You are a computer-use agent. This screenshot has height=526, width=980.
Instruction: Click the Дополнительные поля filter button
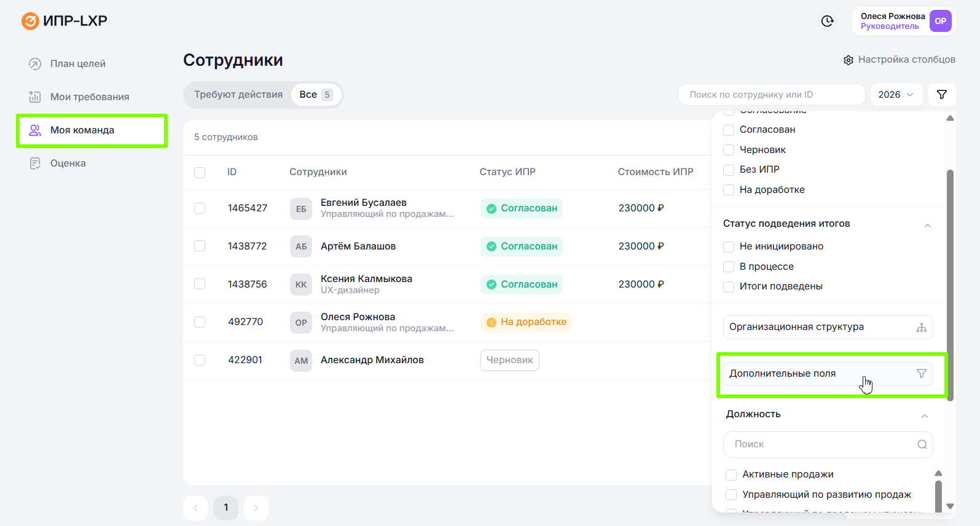coord(827,374)
